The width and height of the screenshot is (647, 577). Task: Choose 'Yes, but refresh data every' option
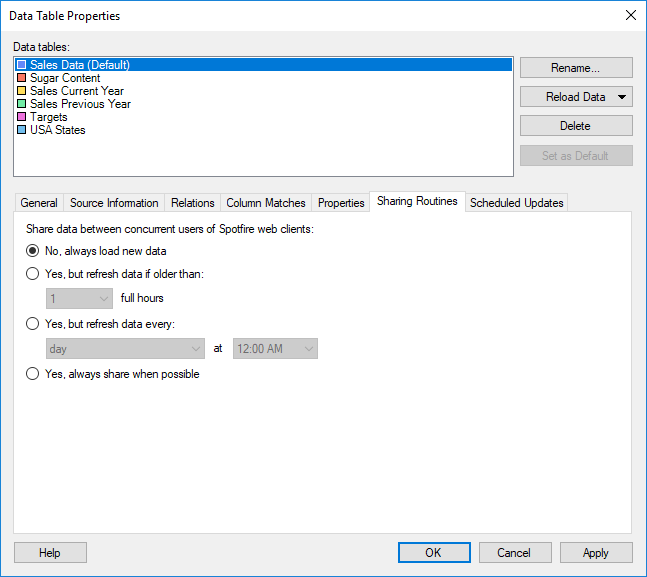point(100,324)
